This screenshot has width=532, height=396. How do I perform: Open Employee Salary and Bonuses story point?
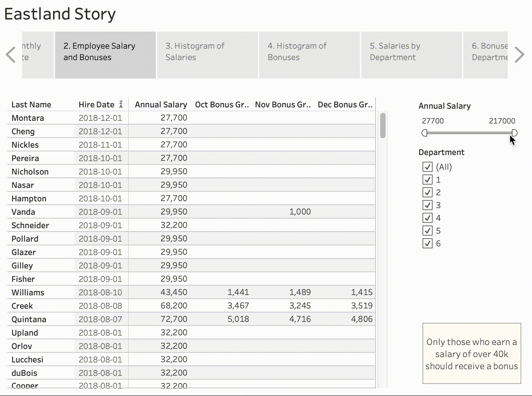coord(105,55)
